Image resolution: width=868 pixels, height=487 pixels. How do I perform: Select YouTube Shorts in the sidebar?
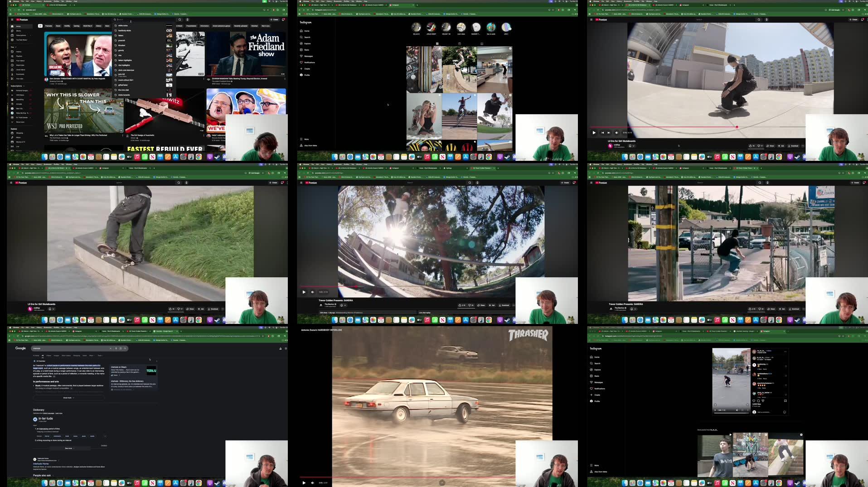[x=19, y=31]
